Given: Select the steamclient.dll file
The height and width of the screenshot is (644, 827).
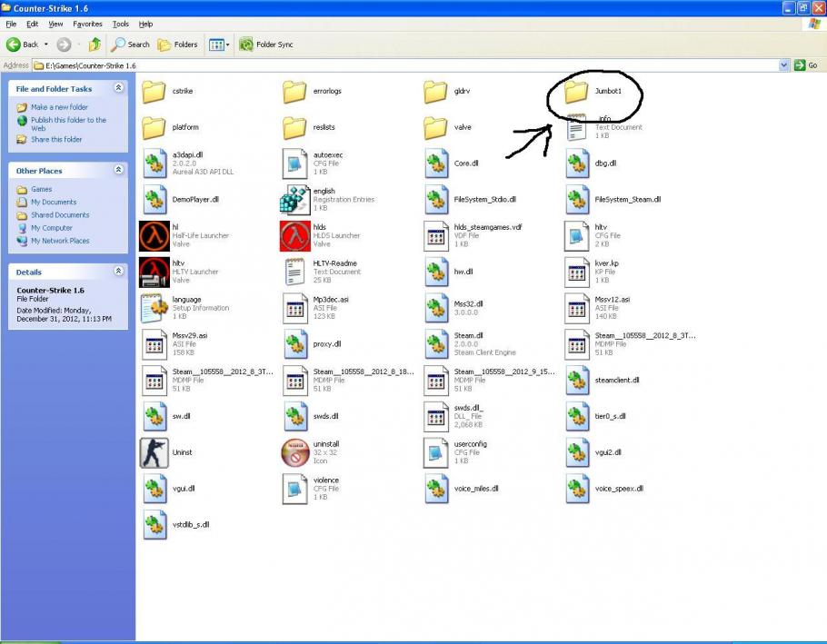Looking at the screenshot, I should [576, 381].
